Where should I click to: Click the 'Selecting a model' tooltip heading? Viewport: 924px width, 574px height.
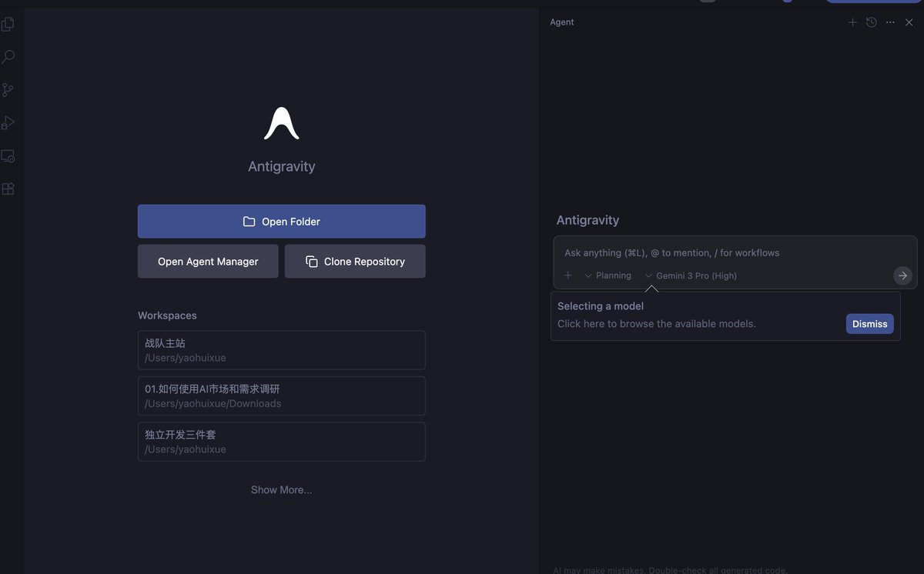coord(601,306)
